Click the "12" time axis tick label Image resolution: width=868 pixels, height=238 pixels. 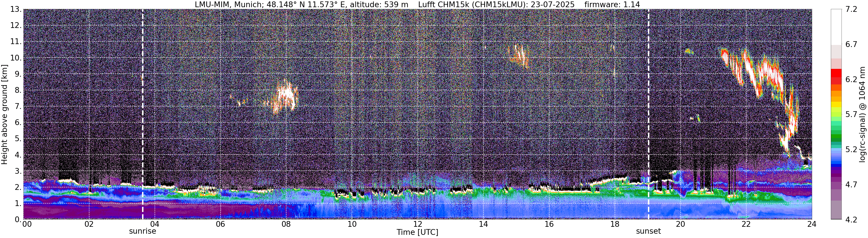click(x=417, y=224)
